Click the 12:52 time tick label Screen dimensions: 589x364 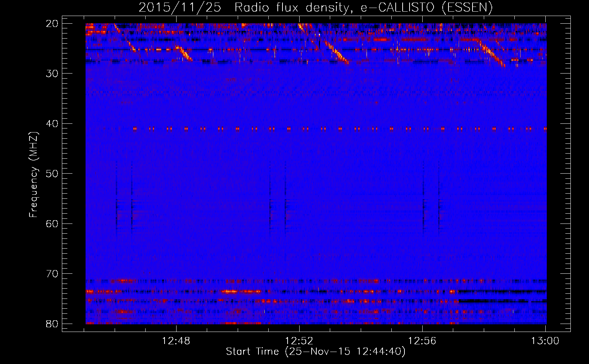299,341
